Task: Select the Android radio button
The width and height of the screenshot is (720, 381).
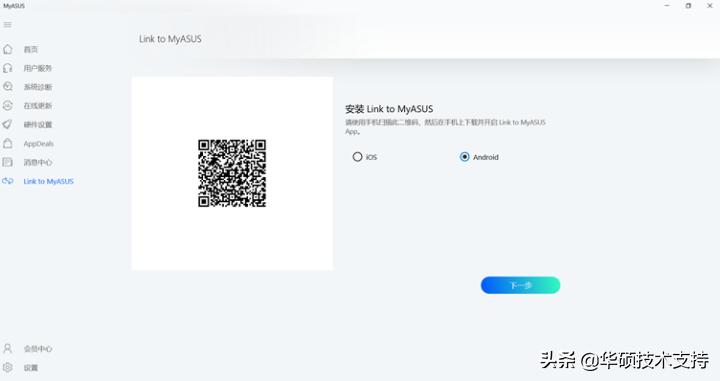Action: tap(464, 157)
